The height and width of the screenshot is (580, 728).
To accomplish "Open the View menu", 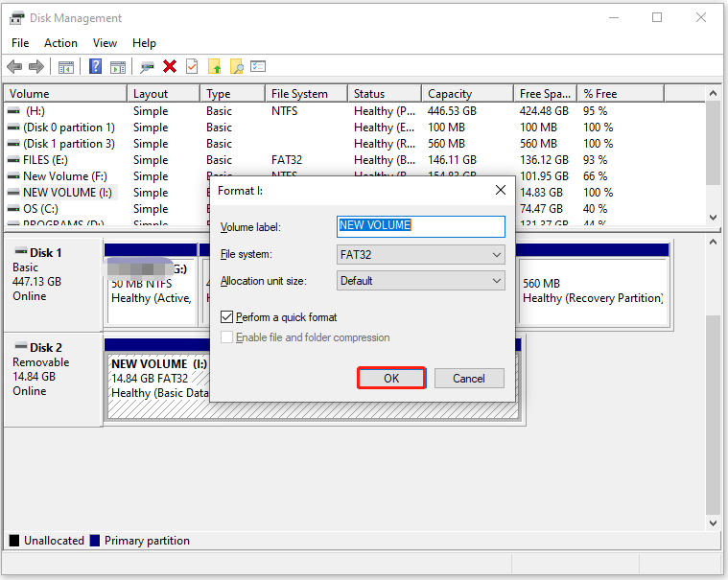I will [x=105, y=43].
